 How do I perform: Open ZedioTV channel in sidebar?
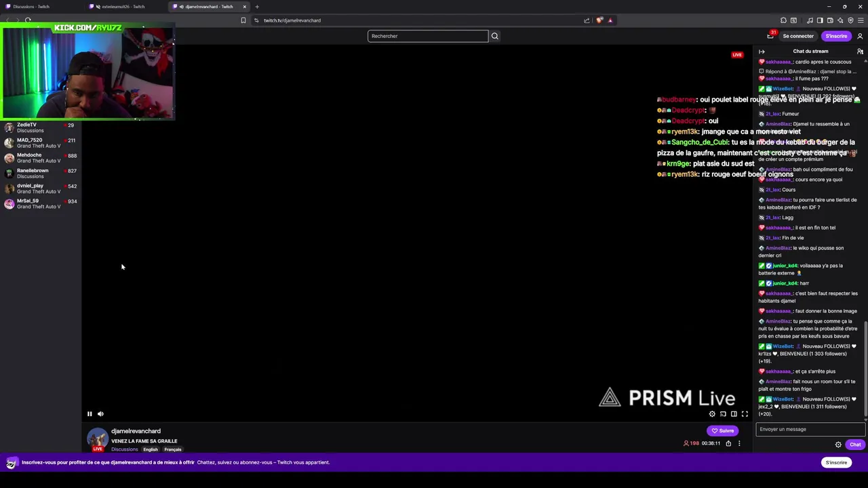pos(41,127)
